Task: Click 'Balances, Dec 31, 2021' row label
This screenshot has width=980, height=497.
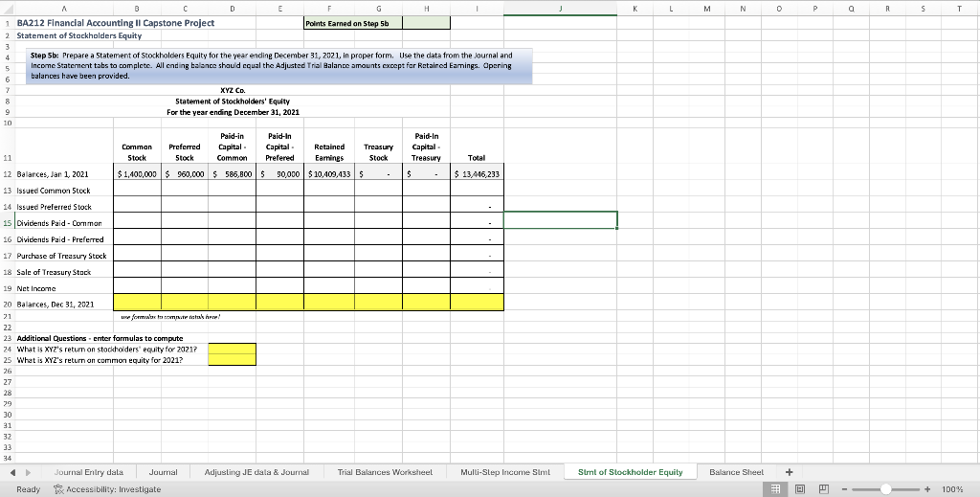Action: (x=55, y=304)
